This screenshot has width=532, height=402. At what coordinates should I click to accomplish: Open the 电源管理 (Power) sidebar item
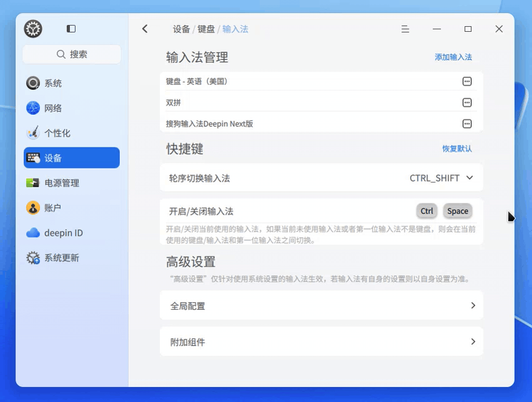coord(72,183)
